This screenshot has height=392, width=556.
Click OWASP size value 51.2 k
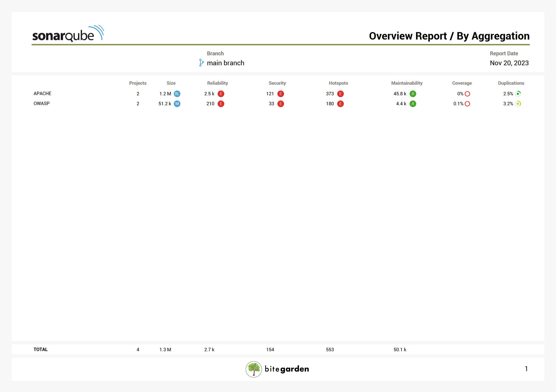(165, 104)
